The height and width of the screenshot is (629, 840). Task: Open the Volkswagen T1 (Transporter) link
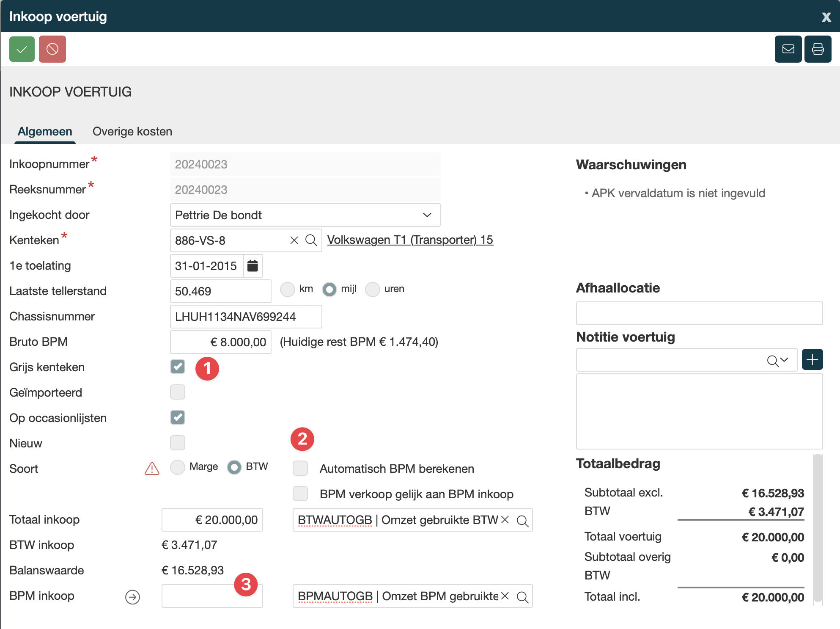(410, 240)
